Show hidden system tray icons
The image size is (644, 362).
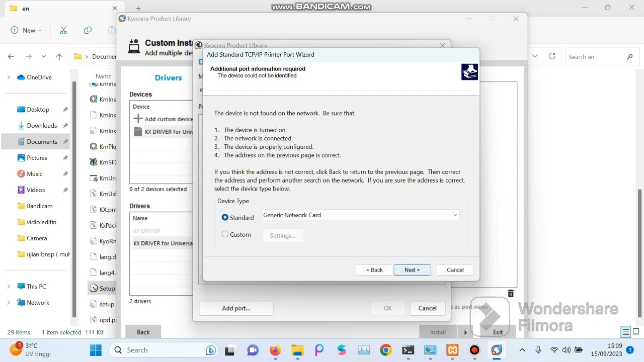(x=522, y=350)
